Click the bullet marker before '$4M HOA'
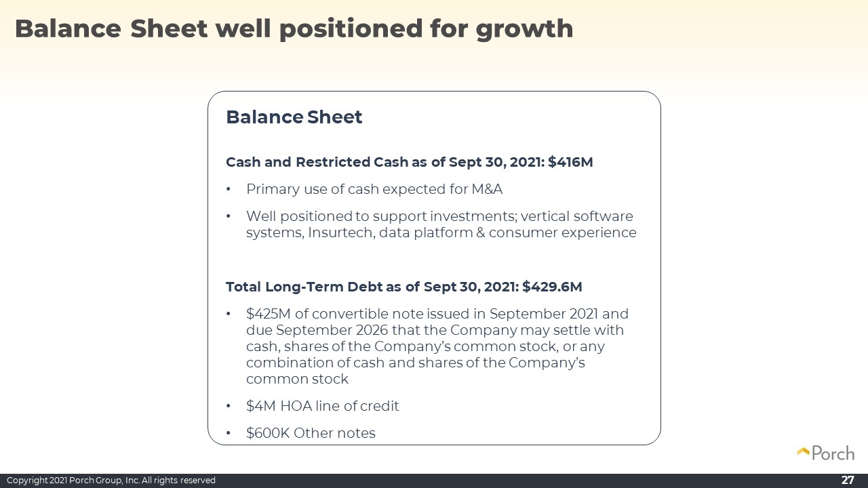 [229, 407]
